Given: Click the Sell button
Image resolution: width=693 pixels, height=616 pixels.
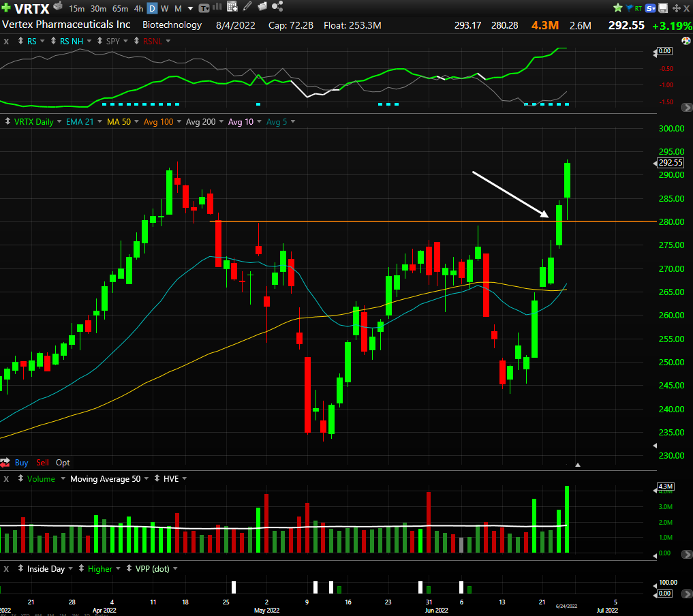Looking at the screenshot, I should (42, 463).
